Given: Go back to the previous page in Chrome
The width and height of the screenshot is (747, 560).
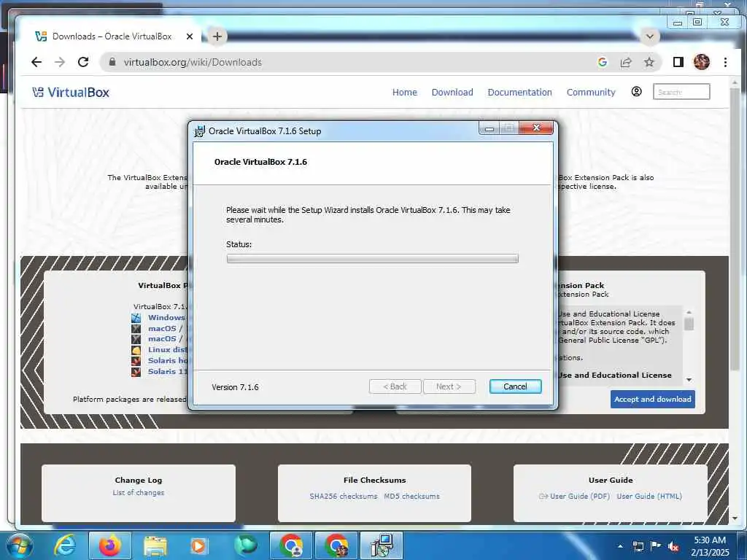Looking at the screenshot, I should (36, 62).
